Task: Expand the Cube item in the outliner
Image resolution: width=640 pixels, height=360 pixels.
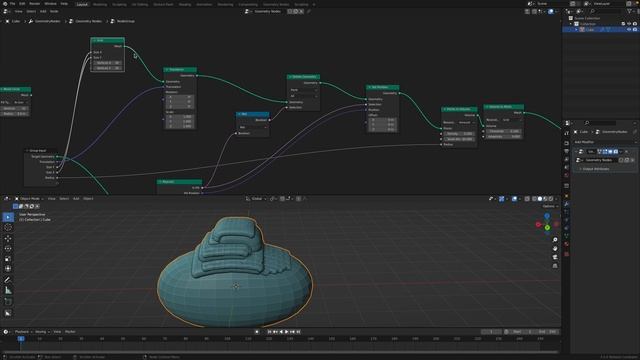Action: pyautogui.click(x=576, y=29)
